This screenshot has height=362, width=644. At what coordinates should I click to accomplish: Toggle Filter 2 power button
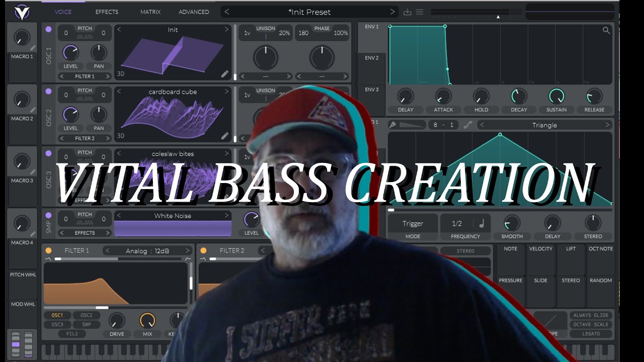[x=204, y=250]
